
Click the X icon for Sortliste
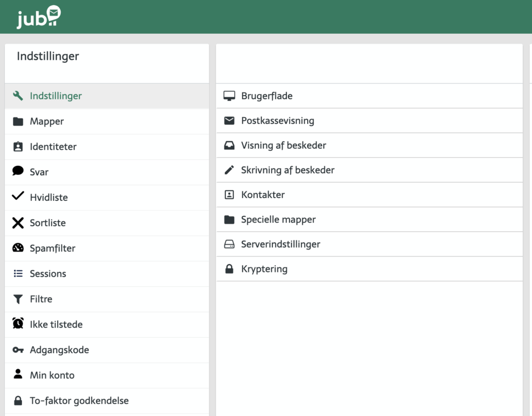18,223
